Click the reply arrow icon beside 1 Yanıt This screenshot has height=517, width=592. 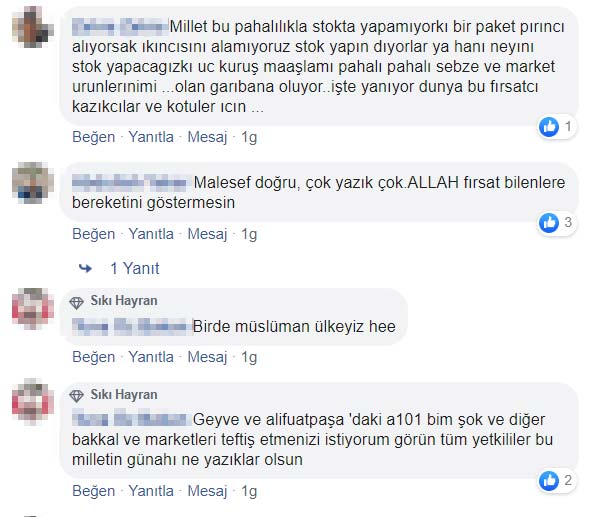click(x=85, y=269)
